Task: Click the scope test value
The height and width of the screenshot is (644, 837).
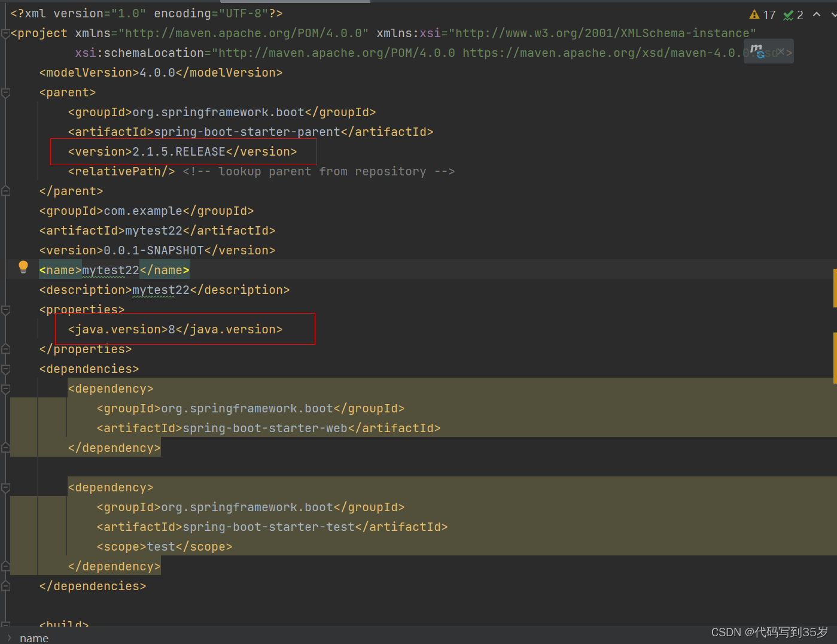Action: point(161,547)
